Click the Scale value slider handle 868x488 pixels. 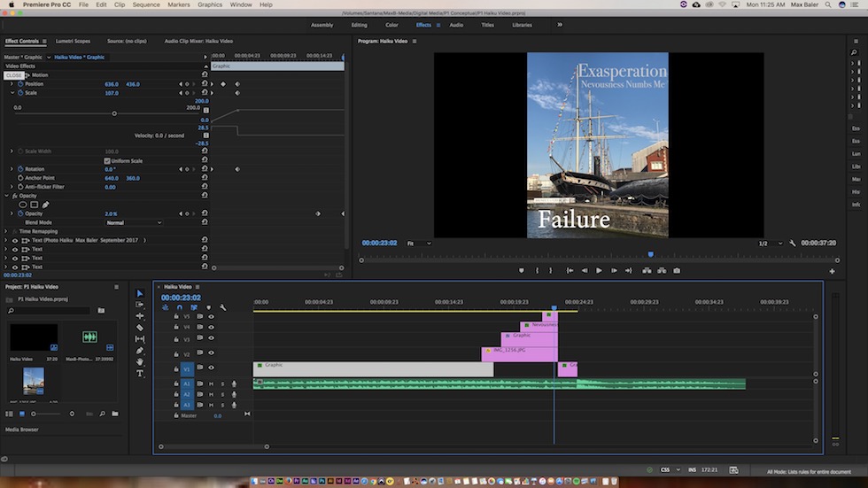(x=114, y=113)
